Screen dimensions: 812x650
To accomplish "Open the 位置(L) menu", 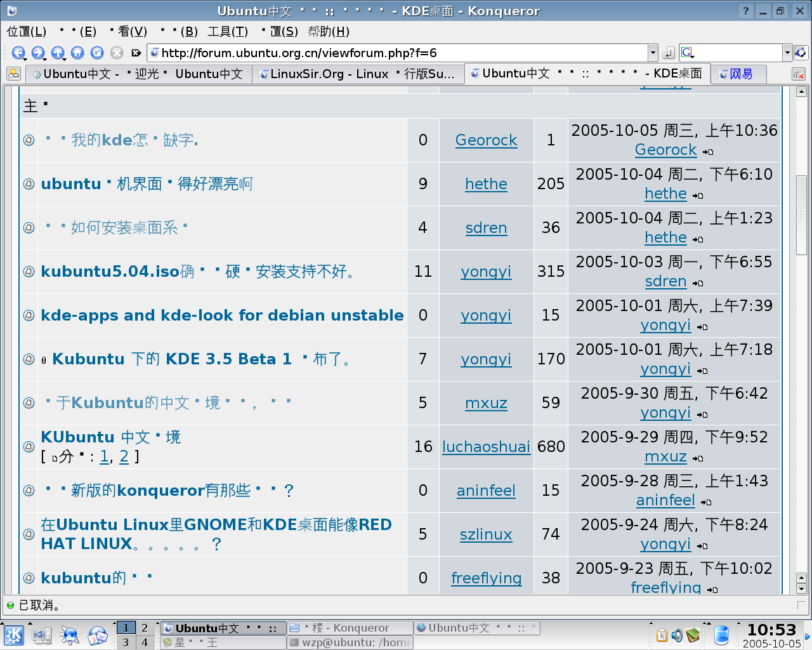I will pyautogui.click(x=27, y=32).
